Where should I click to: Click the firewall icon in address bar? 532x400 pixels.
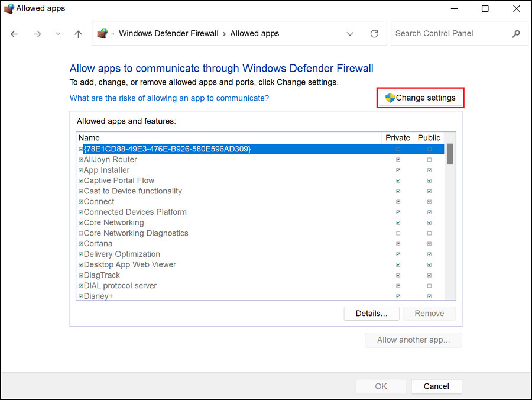point(102,34)
